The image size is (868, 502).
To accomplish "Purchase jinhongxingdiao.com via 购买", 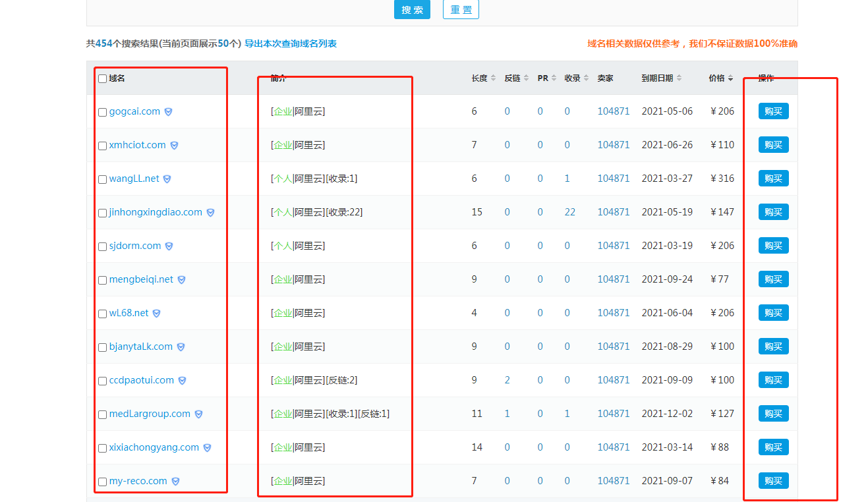I will pyautogui.click(x=773, y=212).
